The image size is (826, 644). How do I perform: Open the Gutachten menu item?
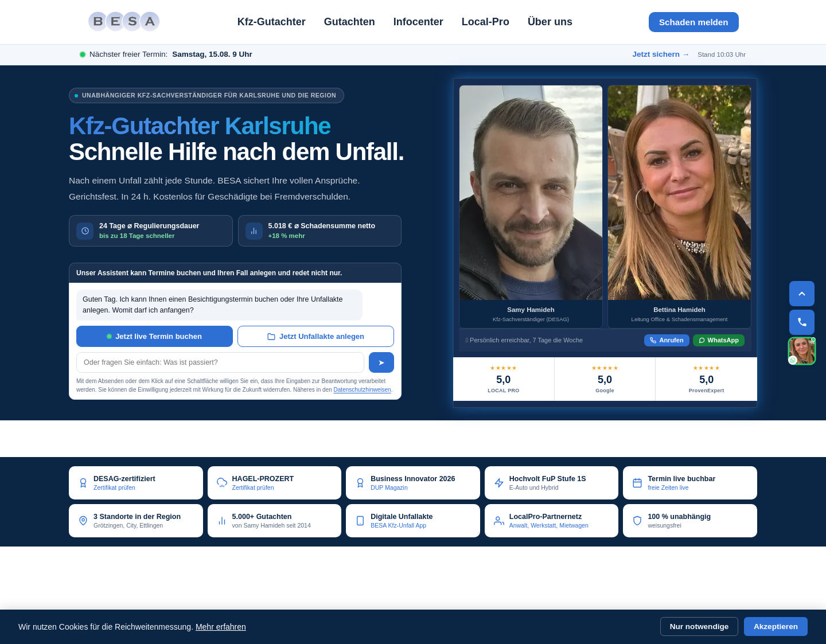(x=349, y=22)
